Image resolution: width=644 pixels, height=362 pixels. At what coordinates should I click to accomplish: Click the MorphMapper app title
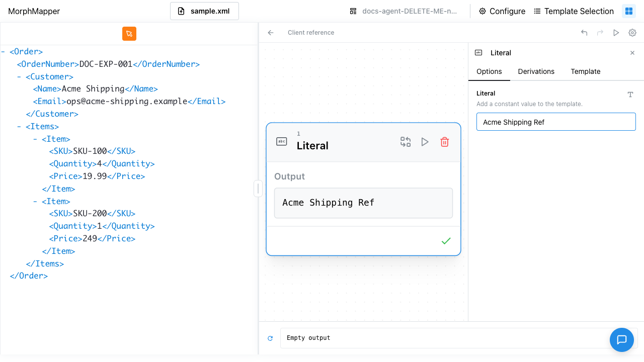[x=34, y=11]
